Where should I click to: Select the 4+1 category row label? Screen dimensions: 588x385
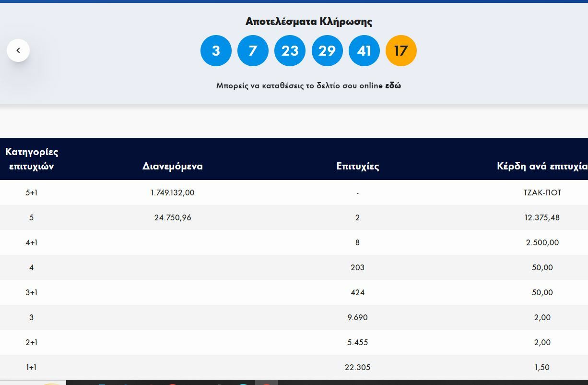coord(32,242)
